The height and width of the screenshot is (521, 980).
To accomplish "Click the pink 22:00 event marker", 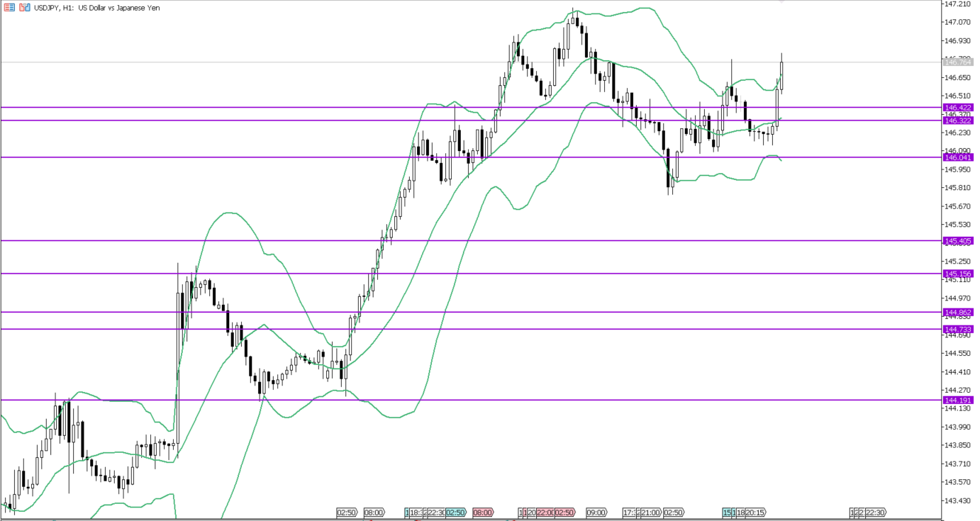I will coord(546,512).
